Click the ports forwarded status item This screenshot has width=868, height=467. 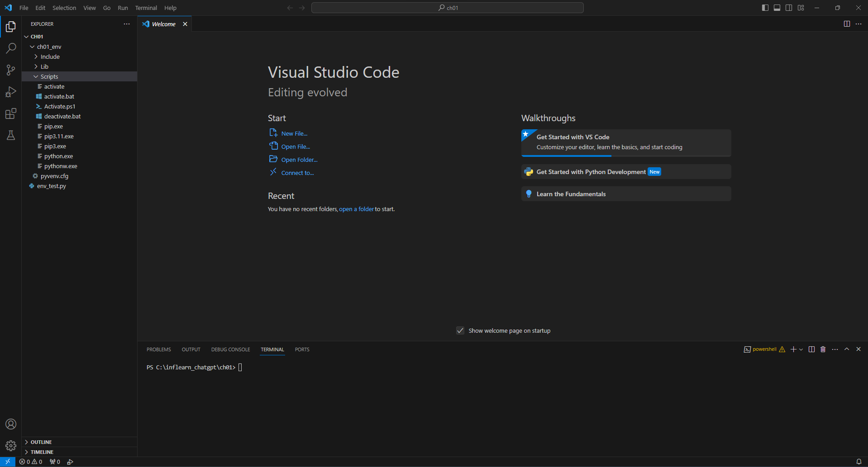55,462
